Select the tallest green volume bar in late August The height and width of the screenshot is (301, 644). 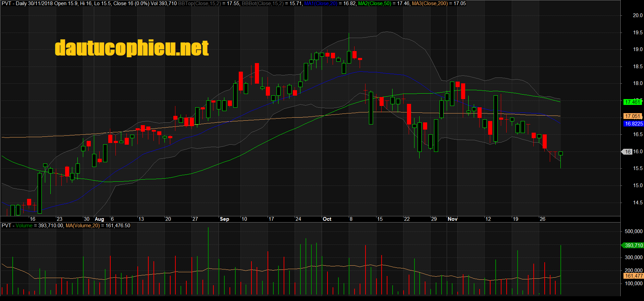coord(208,261)
